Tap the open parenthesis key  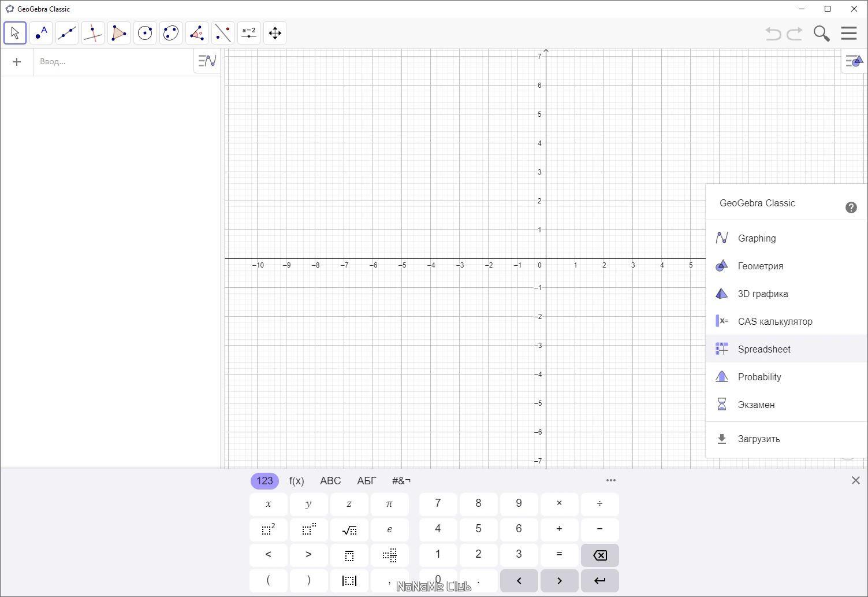pos(269,580)
